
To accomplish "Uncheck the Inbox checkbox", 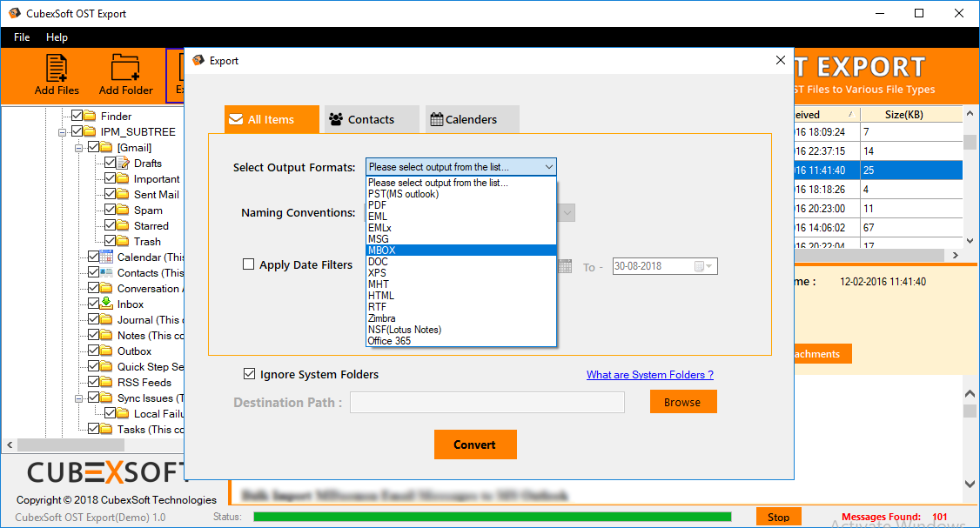I will (x=94, y=304).
